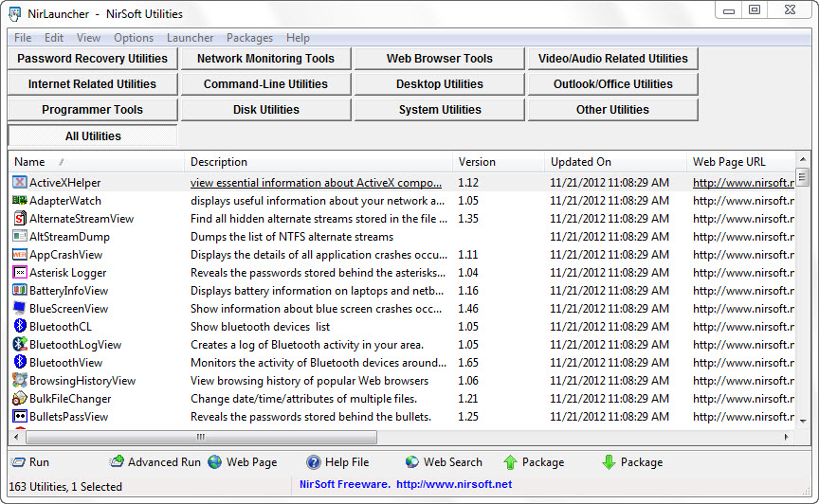Show Password Recovery Utilities category
The image size is (819, 504).
(x=93, y=59)
